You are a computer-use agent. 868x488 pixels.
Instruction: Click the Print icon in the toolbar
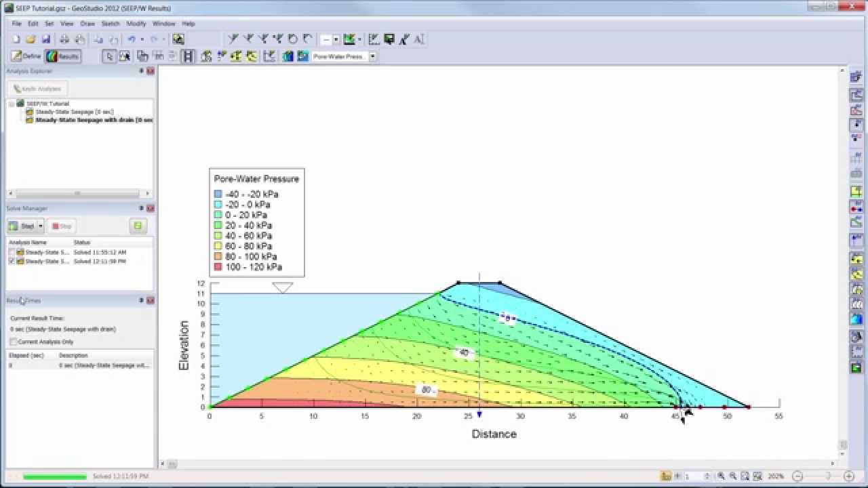[x=64, y=39]
